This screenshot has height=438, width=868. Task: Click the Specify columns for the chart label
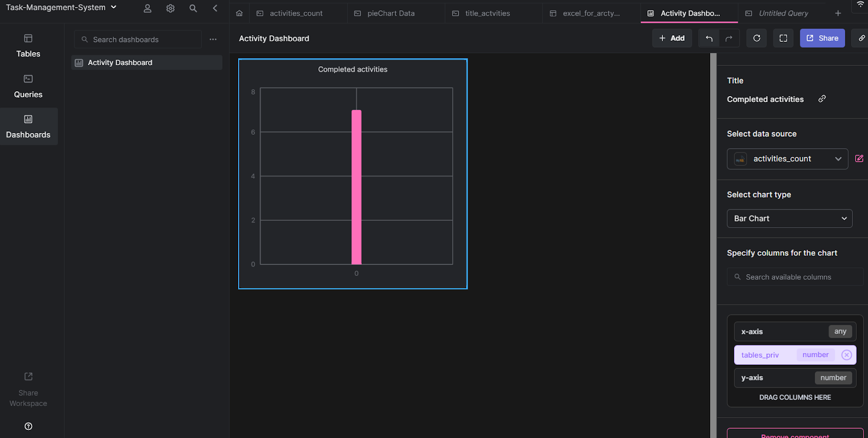(x=782, y=253)
